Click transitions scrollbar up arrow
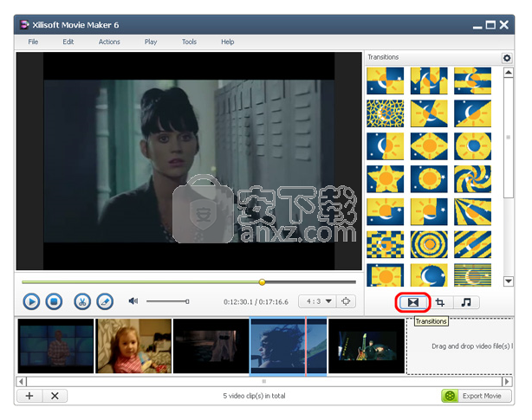This screenshot has width=532, height=420. pyautogui.click(x=509, y=73)
